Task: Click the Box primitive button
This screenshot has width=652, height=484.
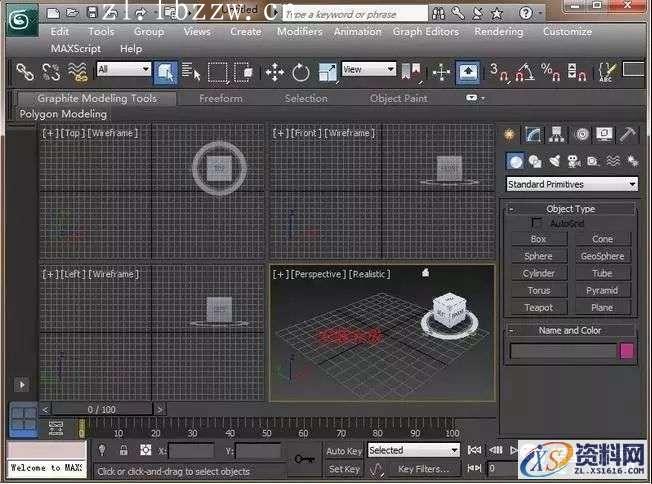Action: pos(539,239)
